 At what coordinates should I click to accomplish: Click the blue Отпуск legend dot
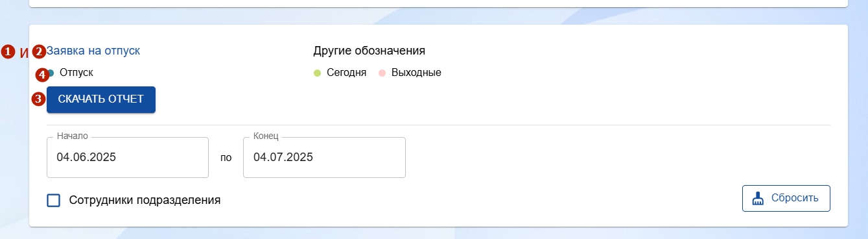coord(51,73)
